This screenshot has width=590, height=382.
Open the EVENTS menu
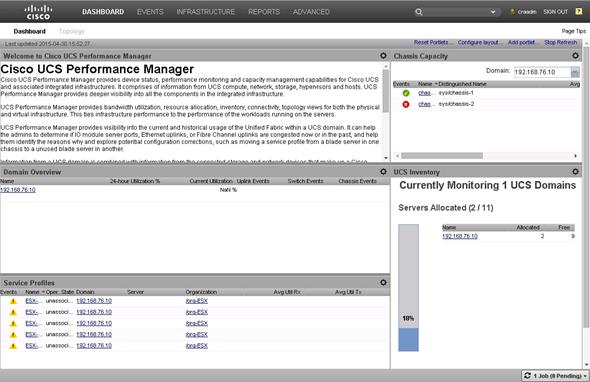tap(150, 12)
